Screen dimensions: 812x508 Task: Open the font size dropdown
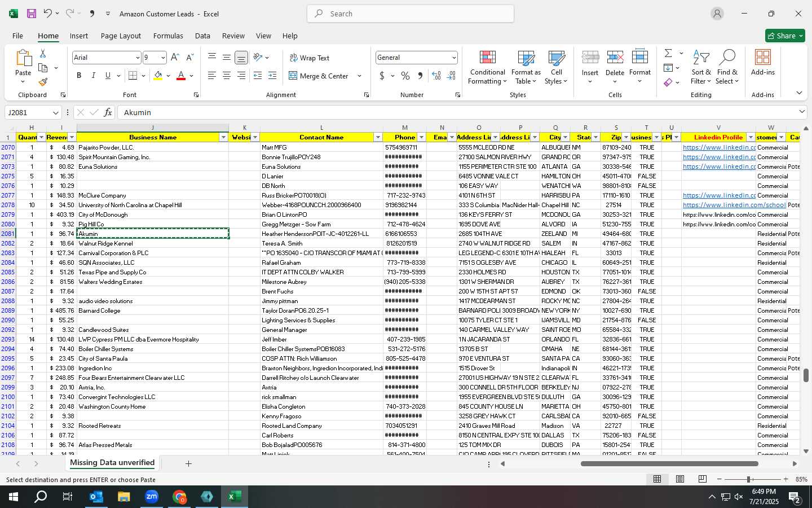pos(163,58)
